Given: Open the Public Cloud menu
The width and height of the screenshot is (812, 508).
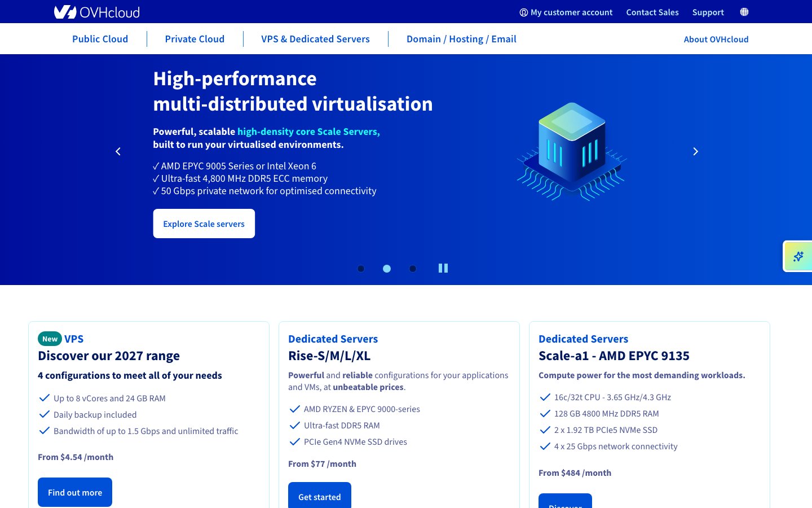Looking at the screenshot, I should [x=100, y=39].
